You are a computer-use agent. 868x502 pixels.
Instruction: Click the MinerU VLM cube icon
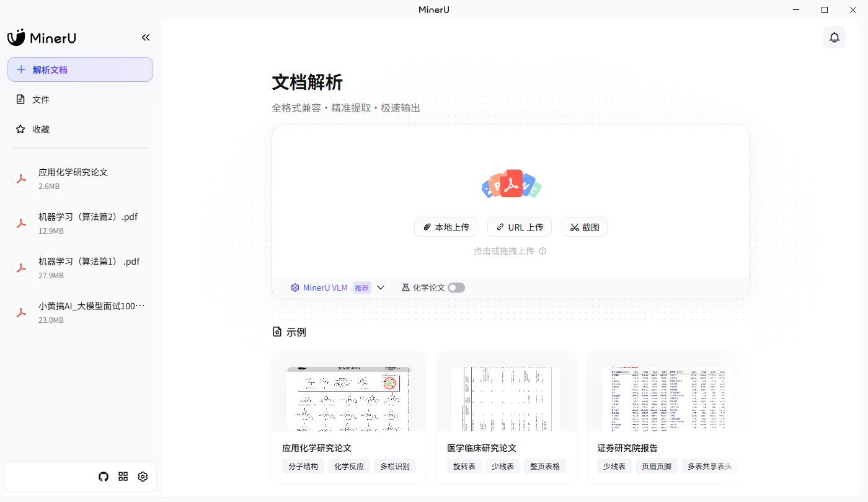(x=295, y=288)
